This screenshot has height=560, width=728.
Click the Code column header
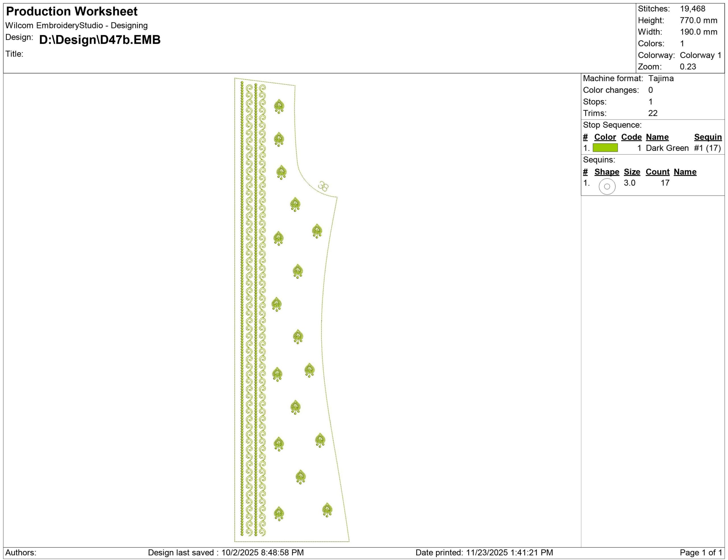coord(631,137)
